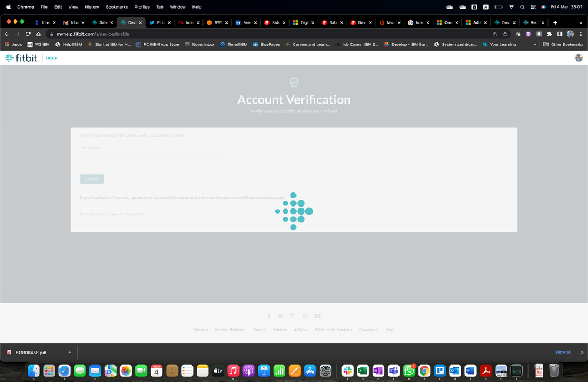Viewport: 588px width, 382px height.
Task: Open the Bookmarks menu in menu bar
Action: coord(117,7)
